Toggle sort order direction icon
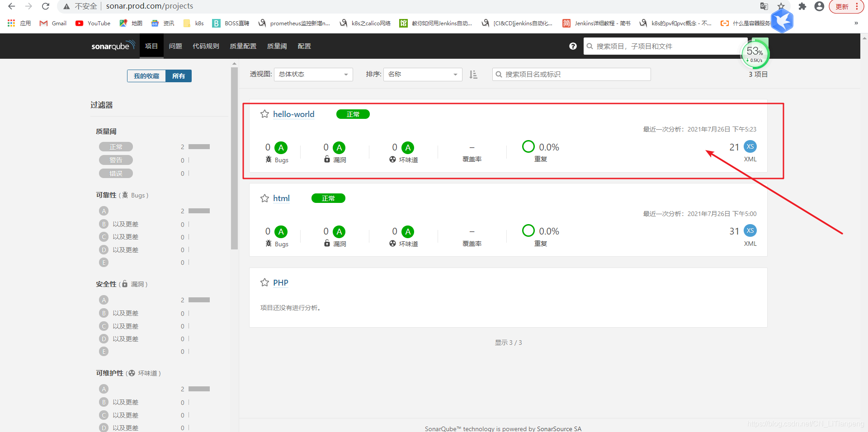Viewport: 868px width, 432px height. pyautogui.click(x=473, y=75)
